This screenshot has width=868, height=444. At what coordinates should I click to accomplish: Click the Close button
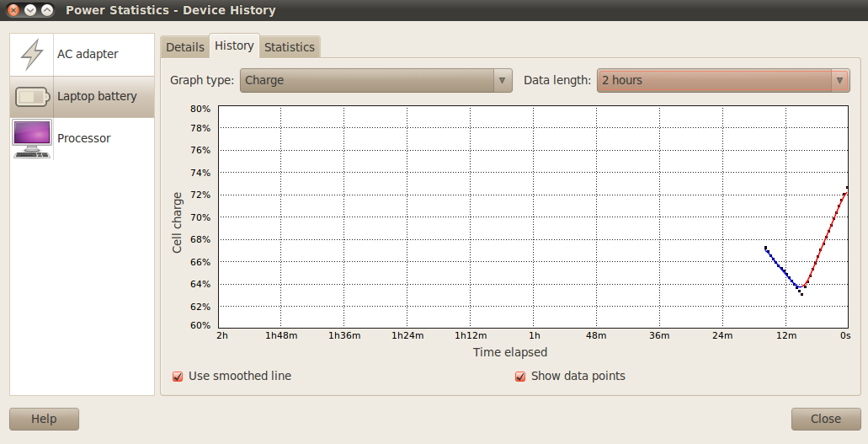pyautogui.click(x=825, y=419)
